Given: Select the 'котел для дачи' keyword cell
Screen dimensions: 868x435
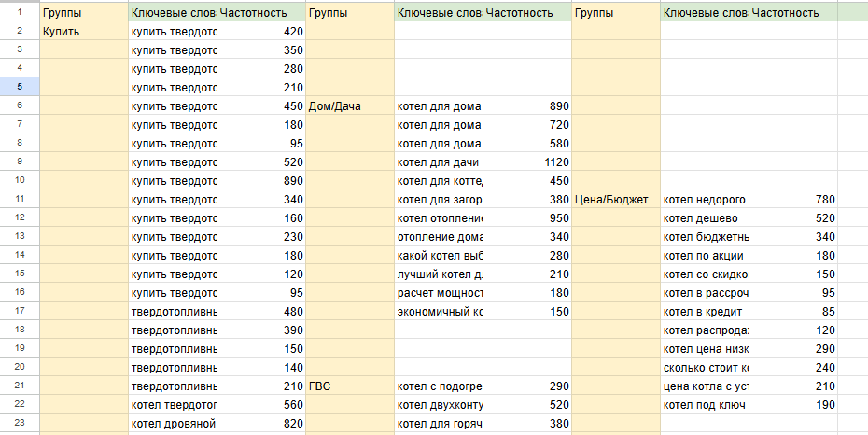Looking at the screenshot, I should coord(439,161).
